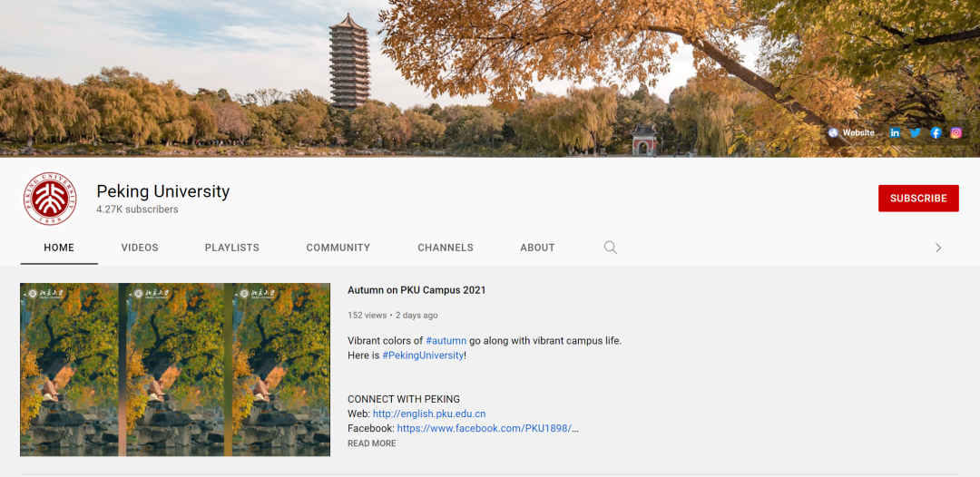The image size is (980, 477).
Task: Click the 4.27K subscribers text
Action: [138, 209]
